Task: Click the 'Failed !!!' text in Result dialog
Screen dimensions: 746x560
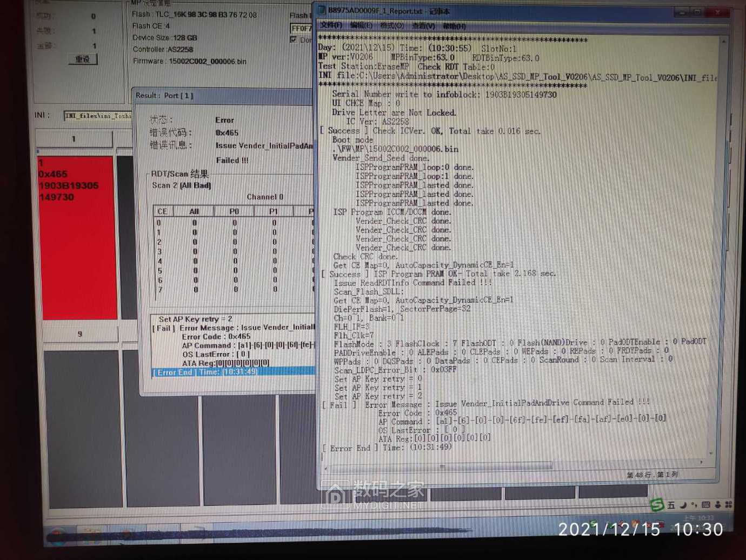Action: 232,160
